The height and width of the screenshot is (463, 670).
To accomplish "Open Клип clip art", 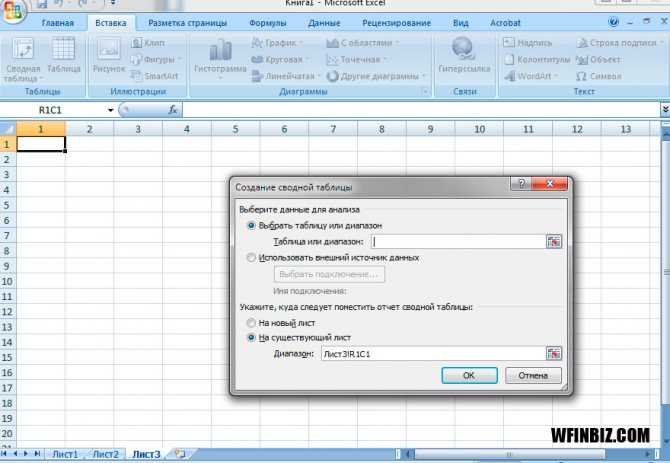I will click(148, 43).
